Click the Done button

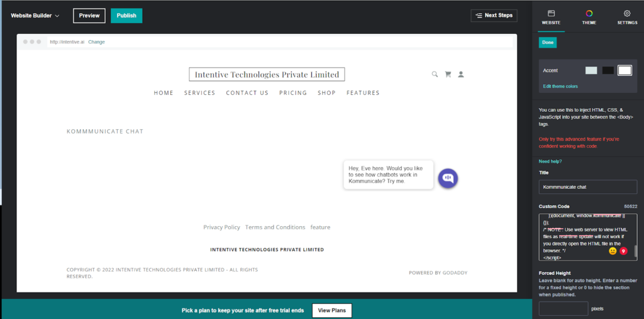tap(548, 43)
